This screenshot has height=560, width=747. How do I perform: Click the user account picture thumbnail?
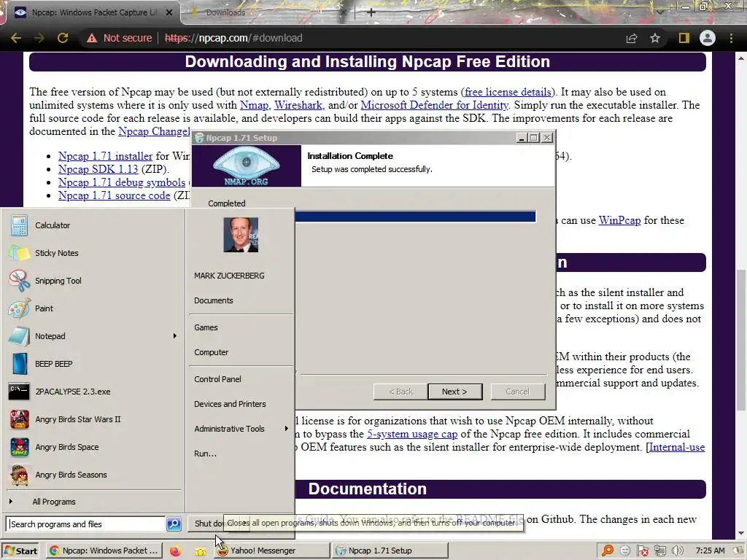241,235
